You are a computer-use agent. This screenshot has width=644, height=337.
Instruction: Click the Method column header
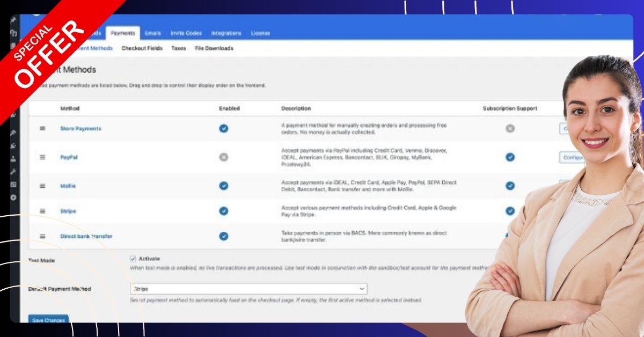point(70,108)
